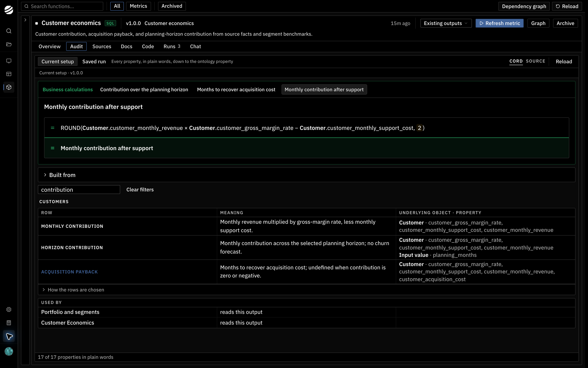Switch to the Audit tab
This screenshot has height=368, width=588.
point(76,47)
